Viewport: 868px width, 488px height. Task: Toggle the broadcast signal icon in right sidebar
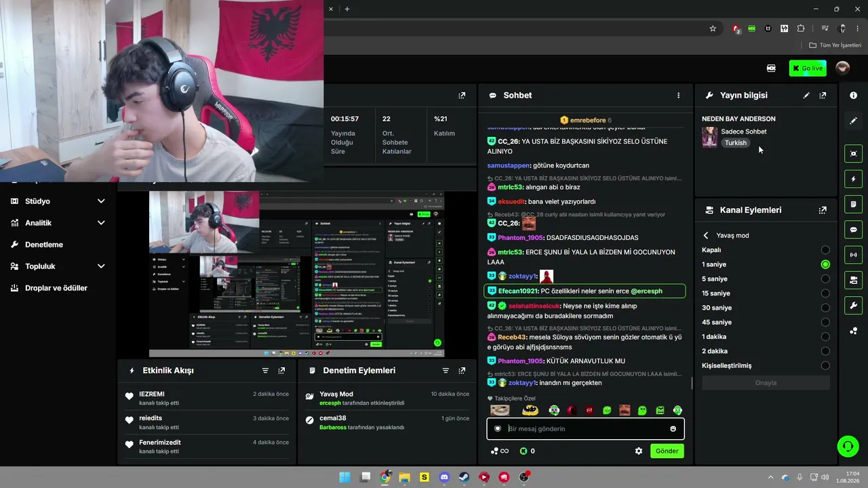click(x=854, y=255)
